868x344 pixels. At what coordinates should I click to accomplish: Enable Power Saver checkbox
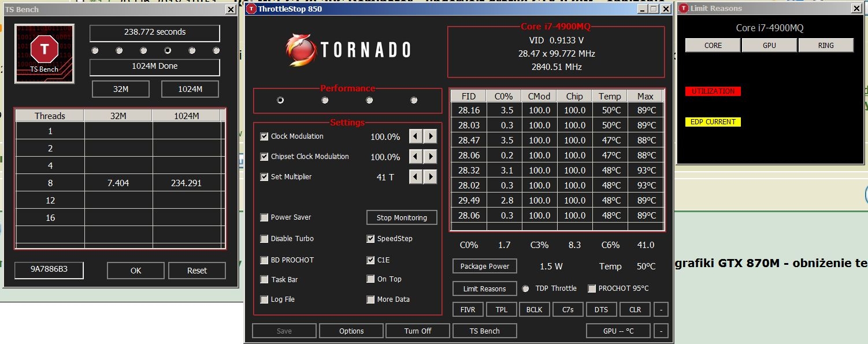click(264, 217)
